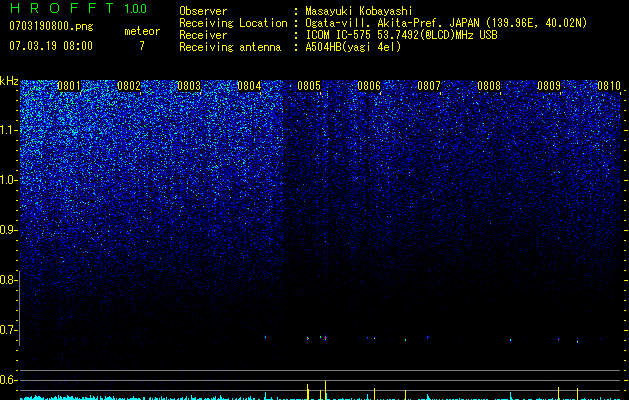
Task: Click the Ogata-vill. Akita-Pref. JAPAN location text
Action: point(446,23)
